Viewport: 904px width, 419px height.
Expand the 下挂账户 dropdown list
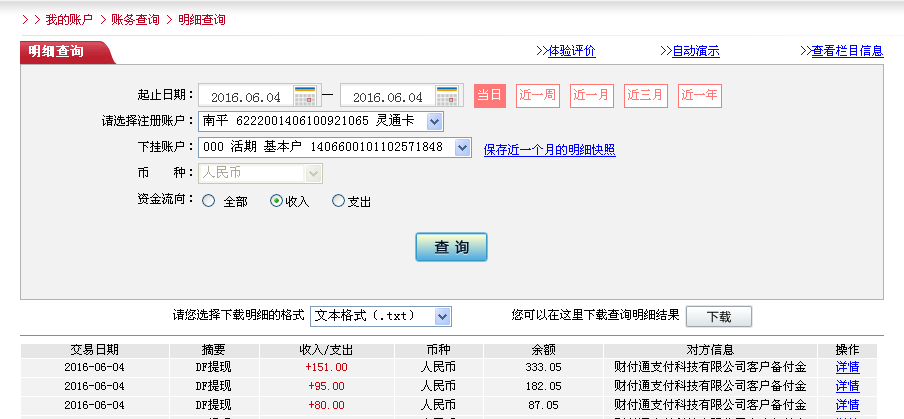point(462,147)
